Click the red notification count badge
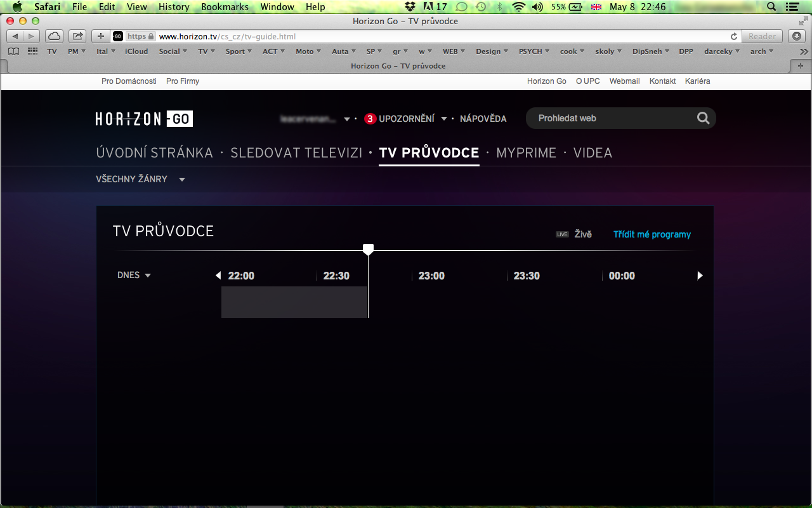Image resolution: width=812 pixels, height=508 pixels. coord(370,119)
